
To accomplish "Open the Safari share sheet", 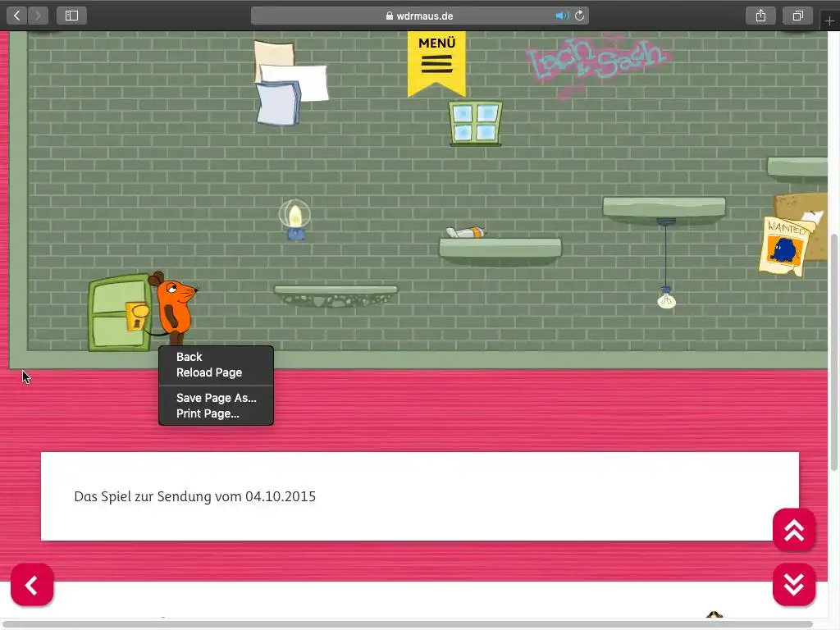I will click(760, 16).
